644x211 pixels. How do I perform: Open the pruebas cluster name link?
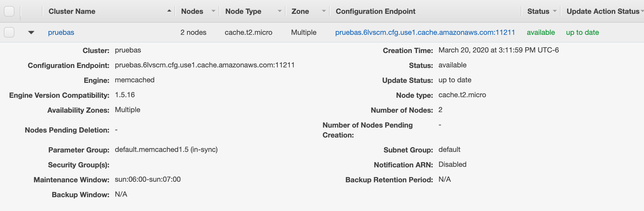pyautogui.click(x=61, y=32)
